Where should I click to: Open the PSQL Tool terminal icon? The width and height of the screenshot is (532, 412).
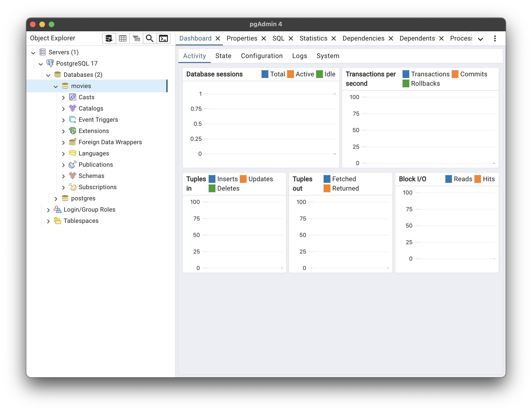click(x=163, y=38)
